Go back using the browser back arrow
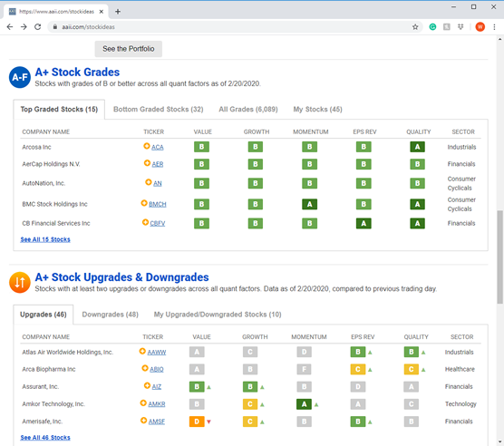Image resolution: width=504 pixels, height=446 pixels. pyautogui.click(x=10, y=27)
